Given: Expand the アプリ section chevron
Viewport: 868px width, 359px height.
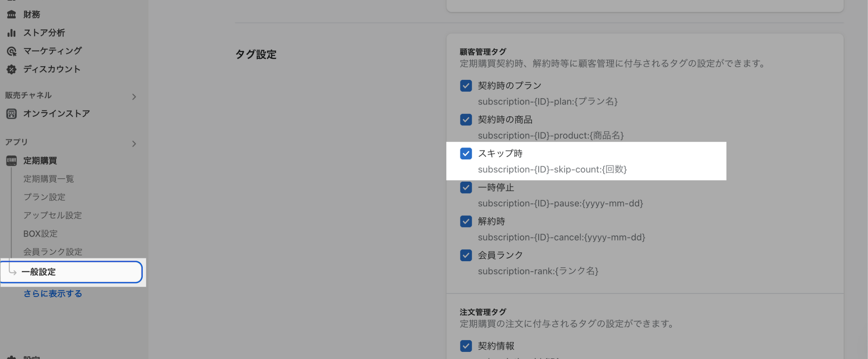Looking at the screenshot, I should click(134, 144).
